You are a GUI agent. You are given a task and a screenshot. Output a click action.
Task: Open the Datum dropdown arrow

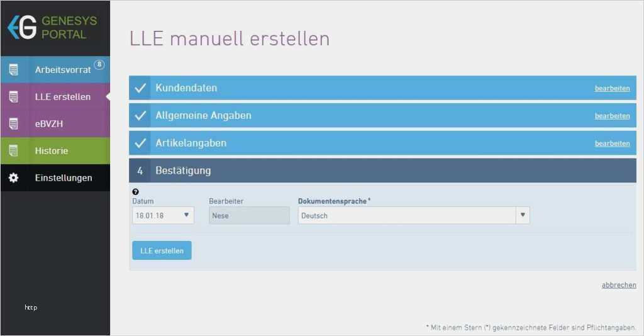click(186, 215)
